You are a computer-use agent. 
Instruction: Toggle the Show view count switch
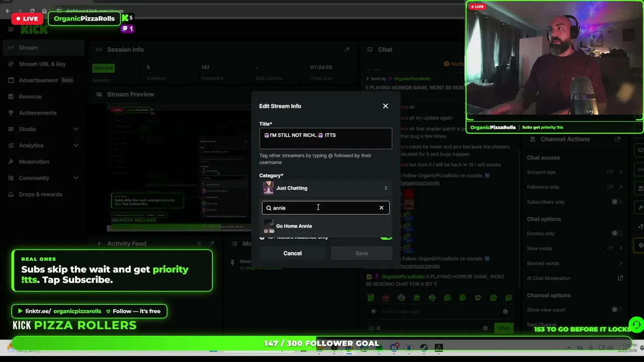[x=617, y=310]
